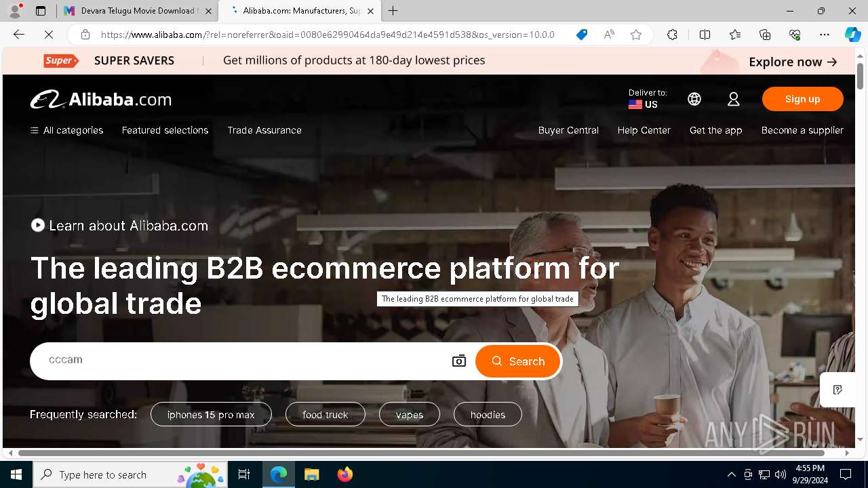The height and width of the screenshot is (488, 868).
Task: Change Deliver to US country
Action: (647, 99)
